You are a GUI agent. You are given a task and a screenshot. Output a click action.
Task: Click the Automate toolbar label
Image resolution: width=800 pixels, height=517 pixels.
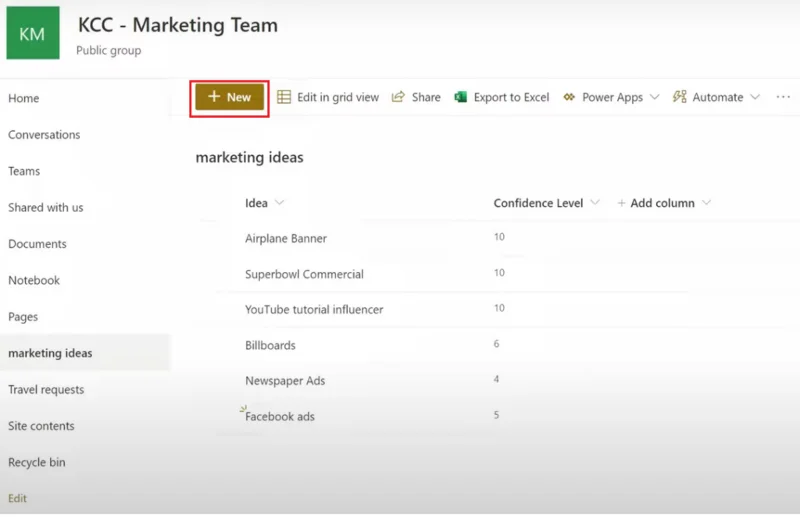click(x=717, y=97)
